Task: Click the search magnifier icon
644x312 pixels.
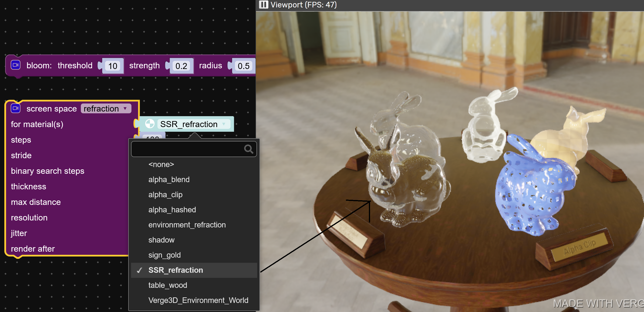Action: click(249, 149)
